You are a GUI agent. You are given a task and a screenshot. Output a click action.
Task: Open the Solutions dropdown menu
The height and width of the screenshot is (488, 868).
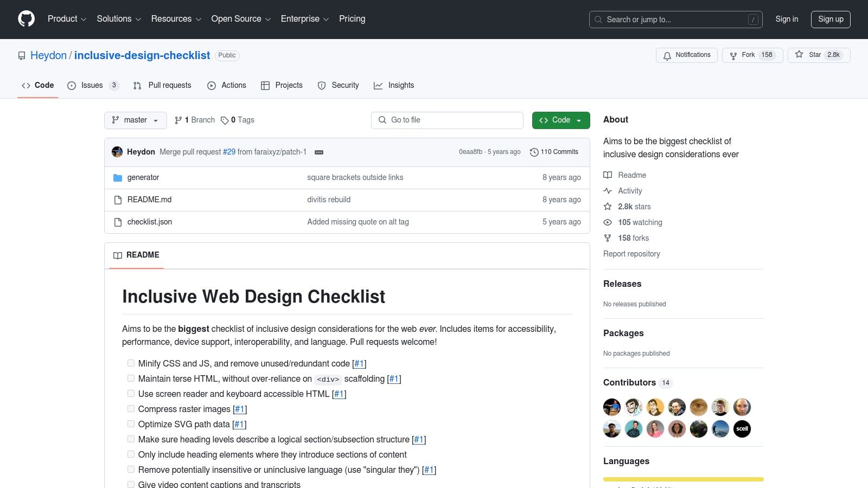pos(119,19)
